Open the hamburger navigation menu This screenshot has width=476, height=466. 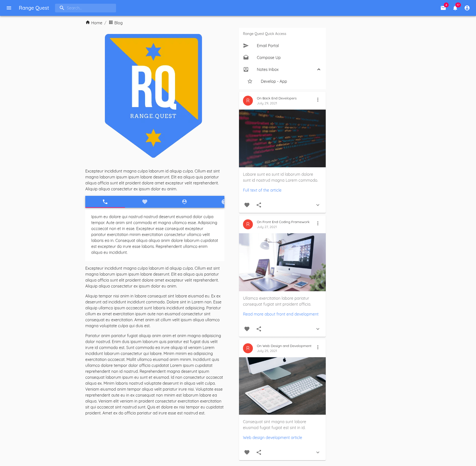(x=9, y=8)
